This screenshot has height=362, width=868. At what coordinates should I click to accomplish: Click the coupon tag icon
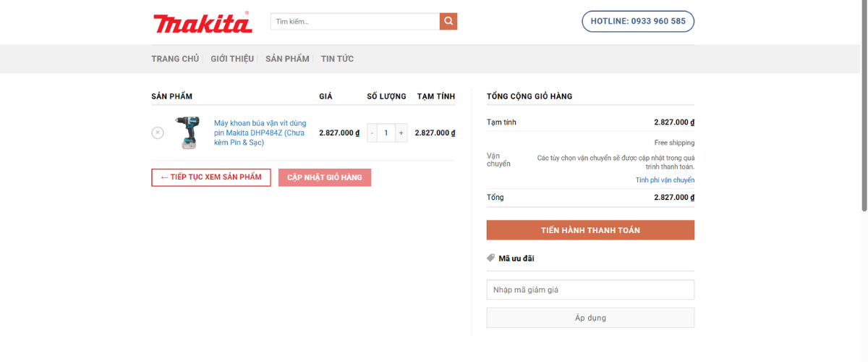(x=490, y=258)
